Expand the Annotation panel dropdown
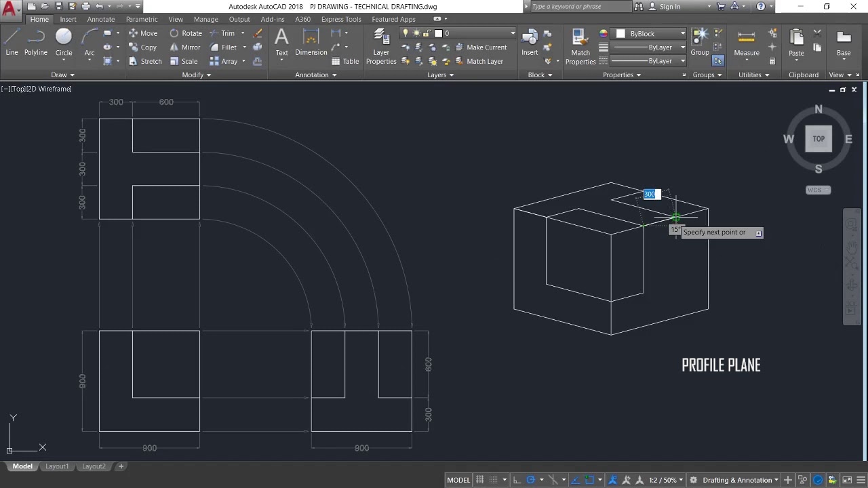This screenshot has height=488, width=868. click(x=316, y=75)
